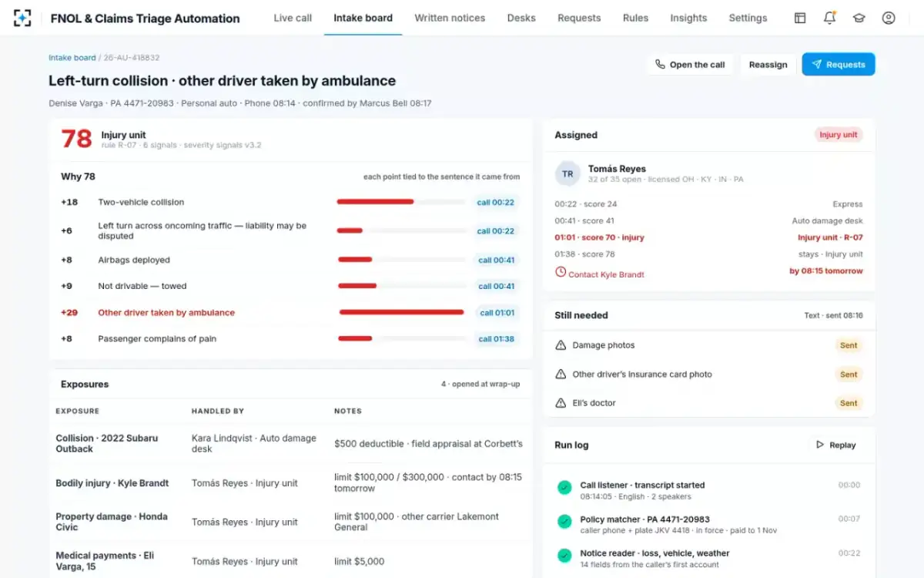Jump to call 01:01 for ambulance signal
This screenshot has height=578, width=924.
497,313
